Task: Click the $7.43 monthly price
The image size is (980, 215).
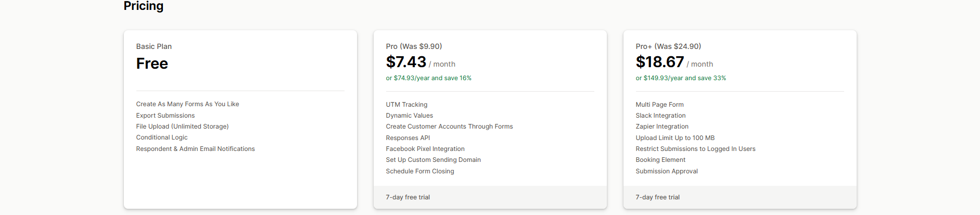Action: click(406, 62)
